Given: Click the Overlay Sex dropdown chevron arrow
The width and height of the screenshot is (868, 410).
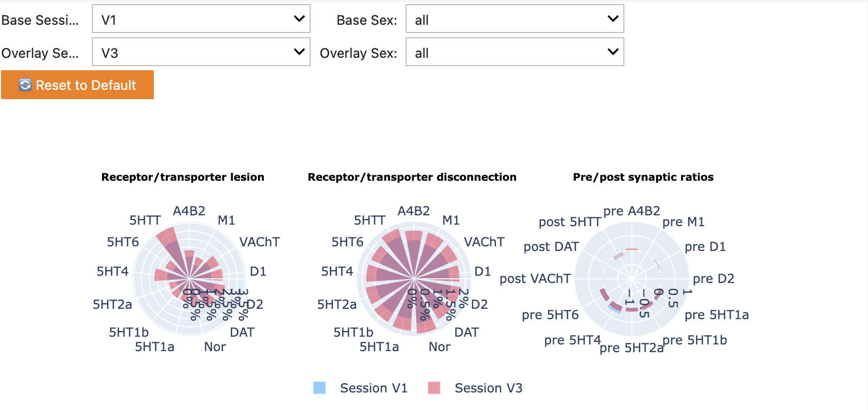Looking at the screenshot, I should 613,52.
